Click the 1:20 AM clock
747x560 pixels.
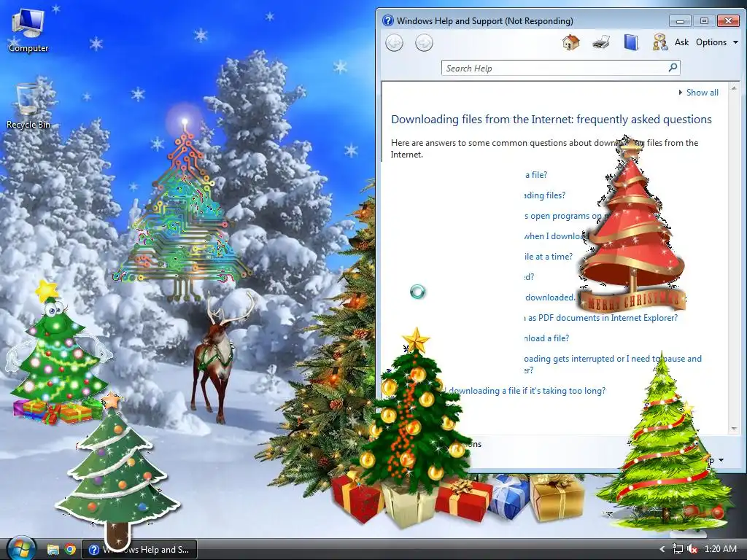coord(720,549)
